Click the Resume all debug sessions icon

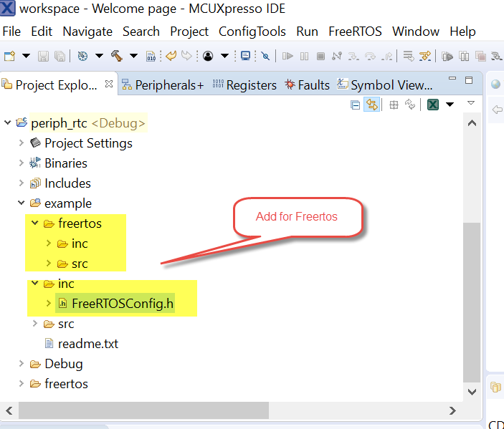(x=447, y=57)
